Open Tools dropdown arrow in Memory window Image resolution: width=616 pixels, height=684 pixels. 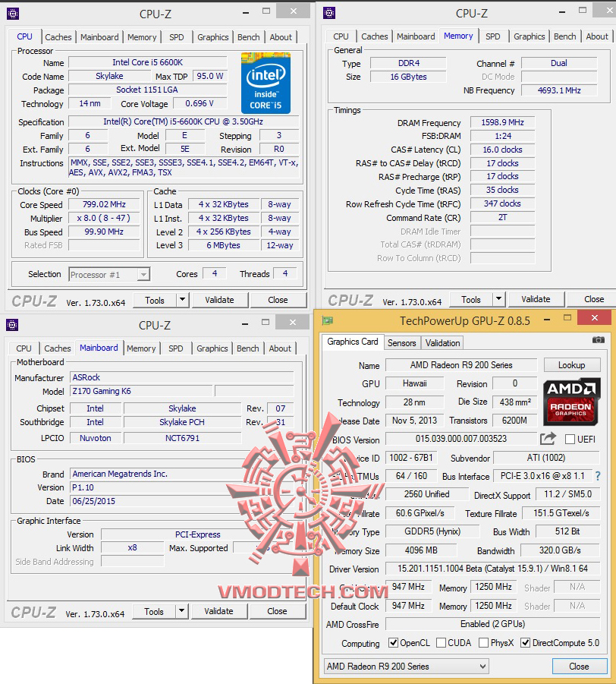(498, 299)
